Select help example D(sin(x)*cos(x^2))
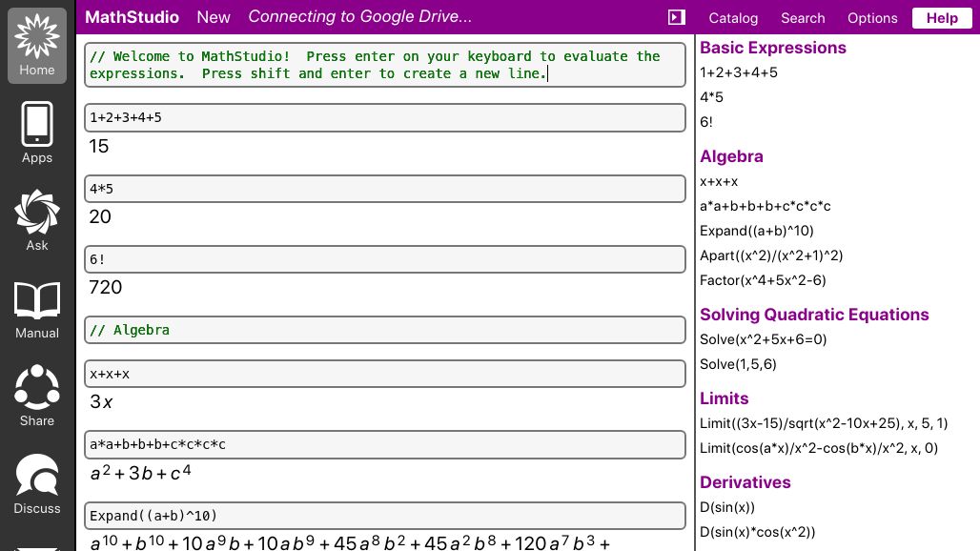 (758, 532)
